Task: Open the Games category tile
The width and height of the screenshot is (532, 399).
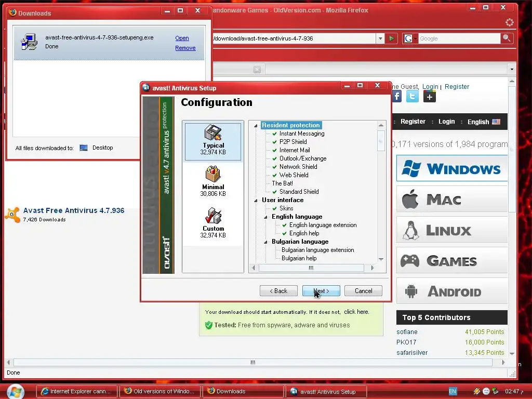Action: [451, 261]
